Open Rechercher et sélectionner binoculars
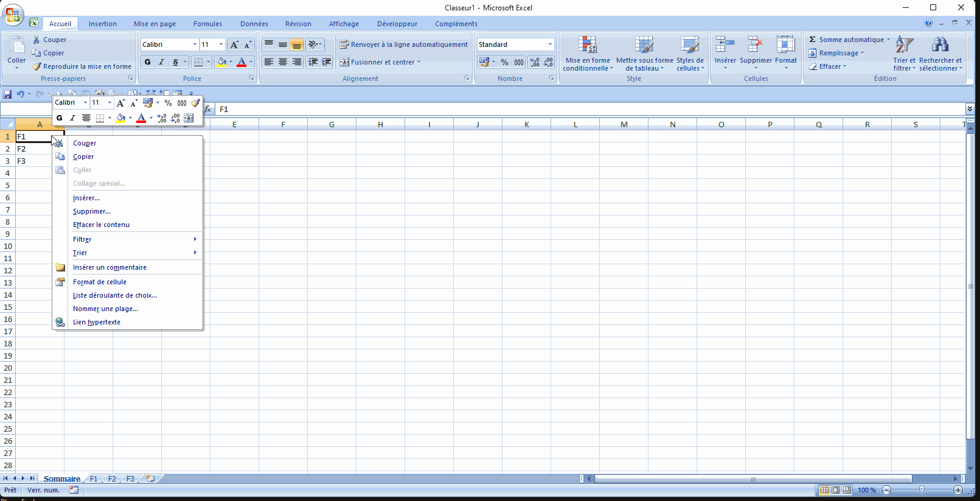 [x=940, y=46]
